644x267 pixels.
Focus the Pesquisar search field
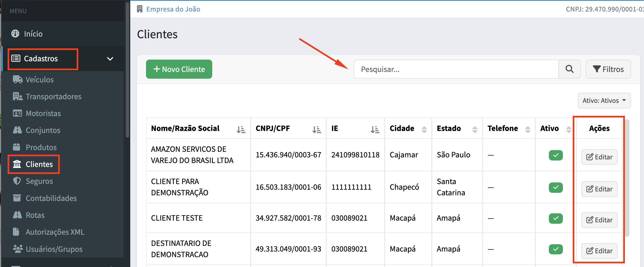[456, 69]
